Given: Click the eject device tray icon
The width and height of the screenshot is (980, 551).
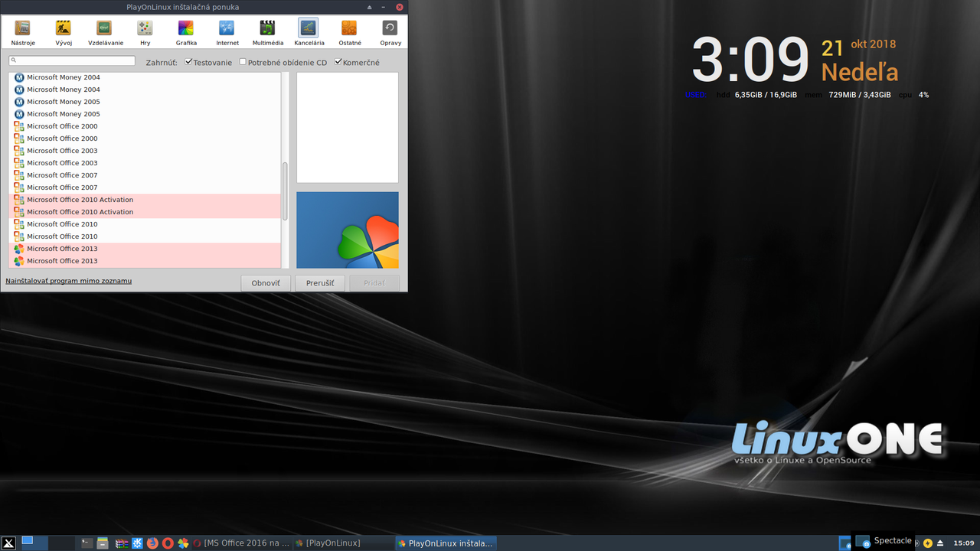Looking at the screenshot, I should click(x=939, y=543).
